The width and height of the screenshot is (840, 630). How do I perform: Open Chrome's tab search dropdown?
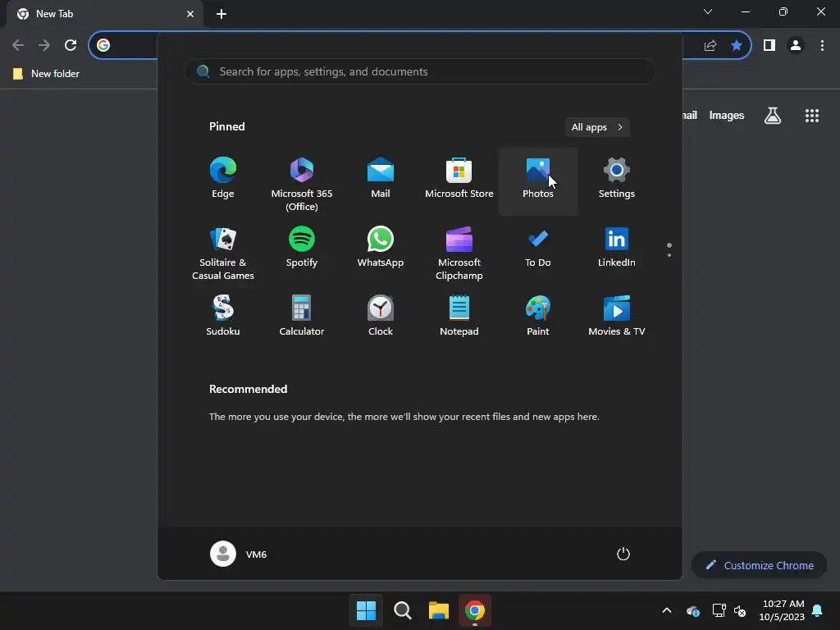[x=708, y=11]
